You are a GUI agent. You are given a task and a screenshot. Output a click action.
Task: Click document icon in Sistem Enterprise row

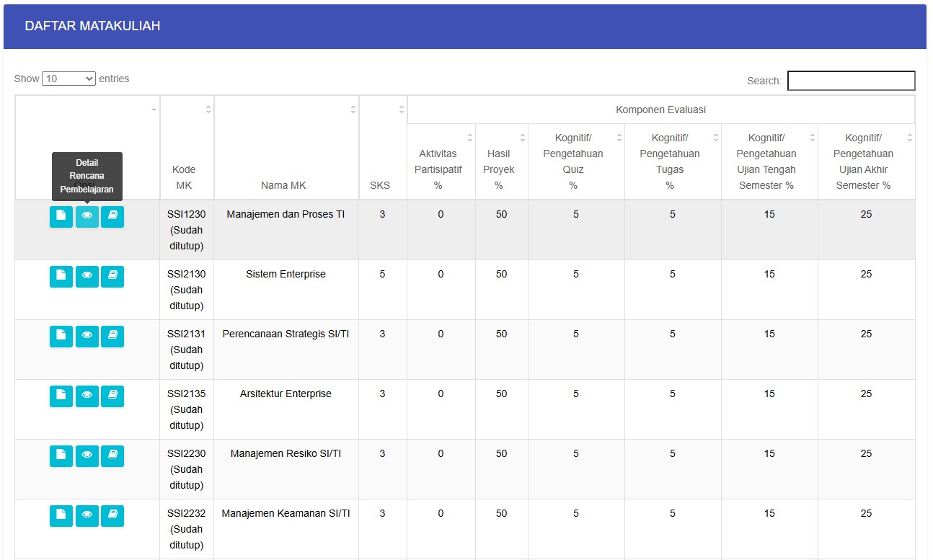(x=61, y=277)
